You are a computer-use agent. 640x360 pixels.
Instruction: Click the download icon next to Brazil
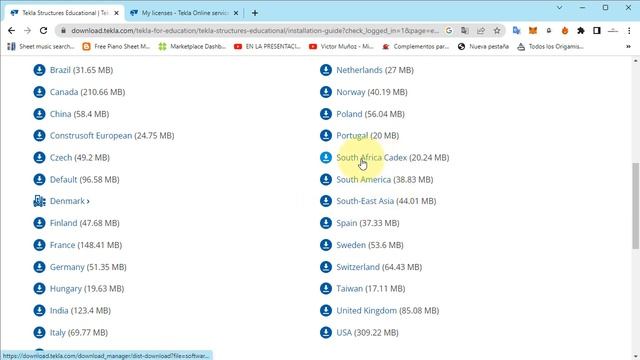39,70
